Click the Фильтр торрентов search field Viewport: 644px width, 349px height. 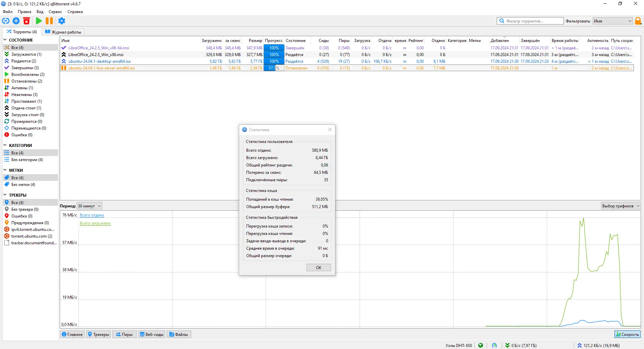coord(530,21)
